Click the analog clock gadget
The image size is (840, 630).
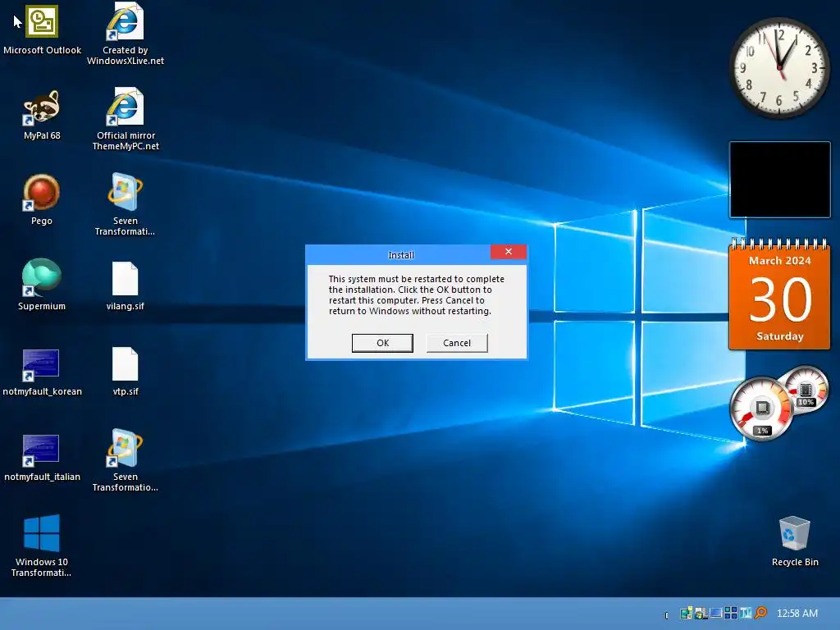coord(779,68)
